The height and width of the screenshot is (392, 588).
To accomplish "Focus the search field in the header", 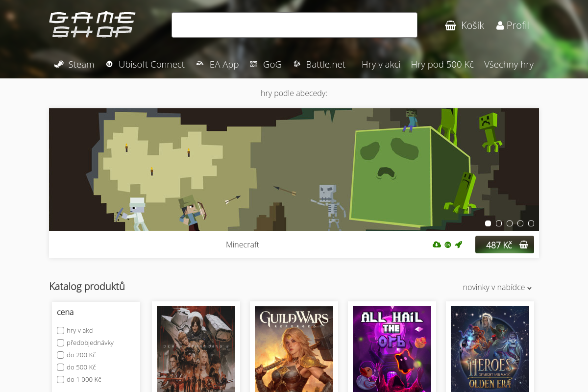I will pos(294,25).
